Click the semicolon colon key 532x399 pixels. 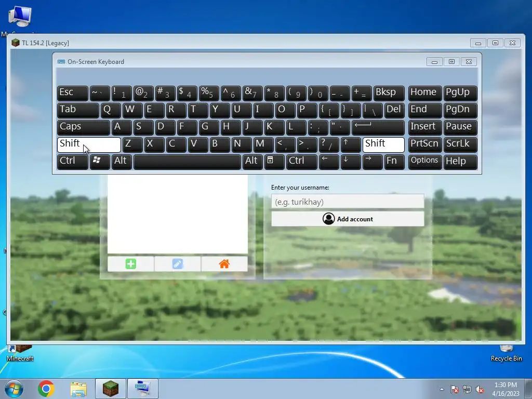[x=318, y=128]
